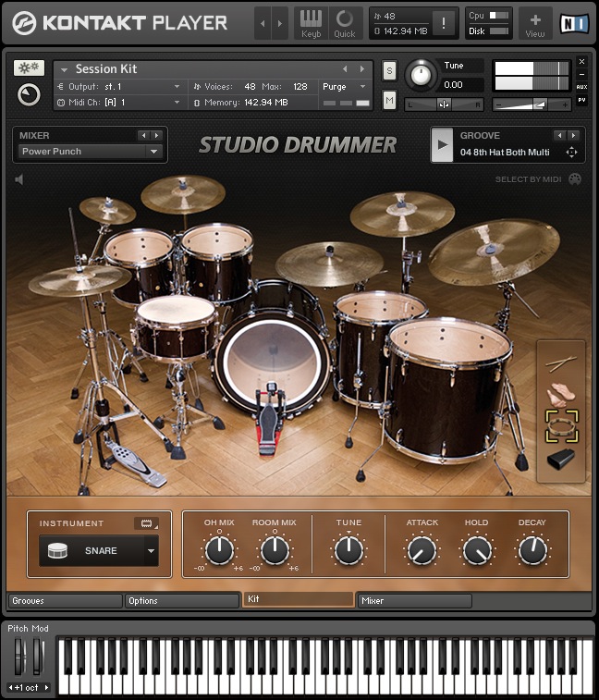This screenshot has height=700, width=599.
Task: Click the Mod wheel
Action: coord(37,657)
